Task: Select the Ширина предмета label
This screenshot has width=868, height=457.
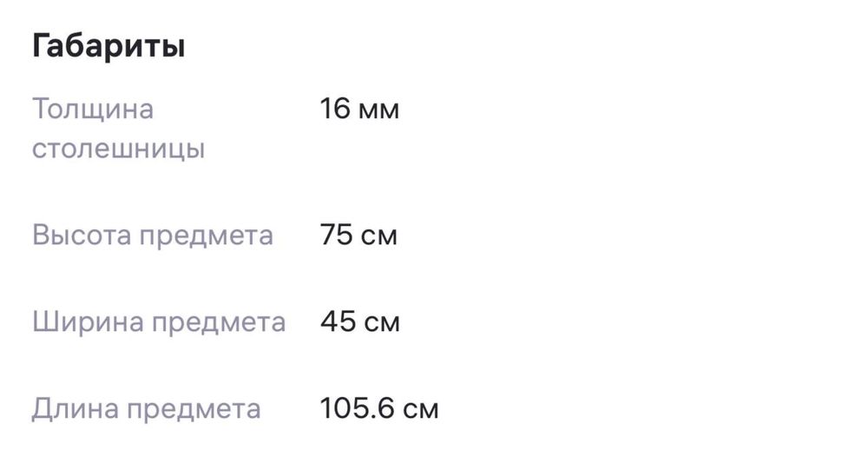Action: click(159, 322)
